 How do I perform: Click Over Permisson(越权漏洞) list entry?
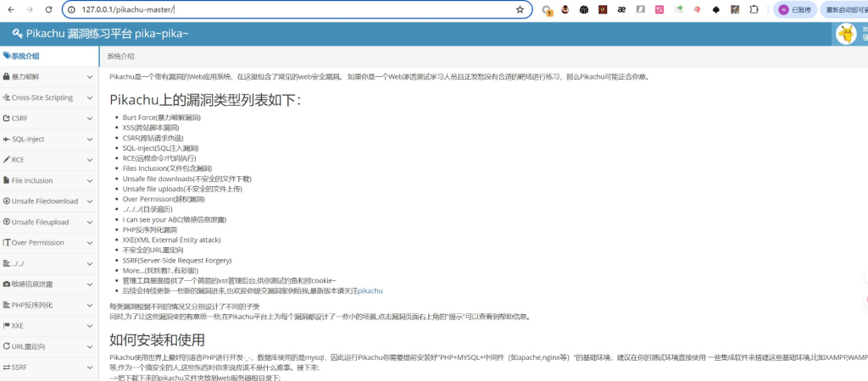pyautogui.click(x=164, y=199)
